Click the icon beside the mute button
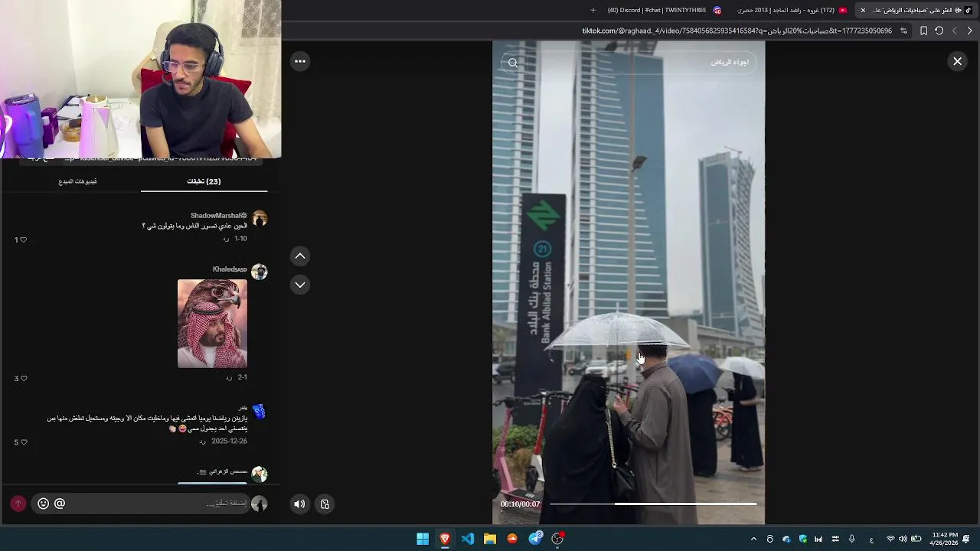The image size is (980, 551). coord(325,504)
